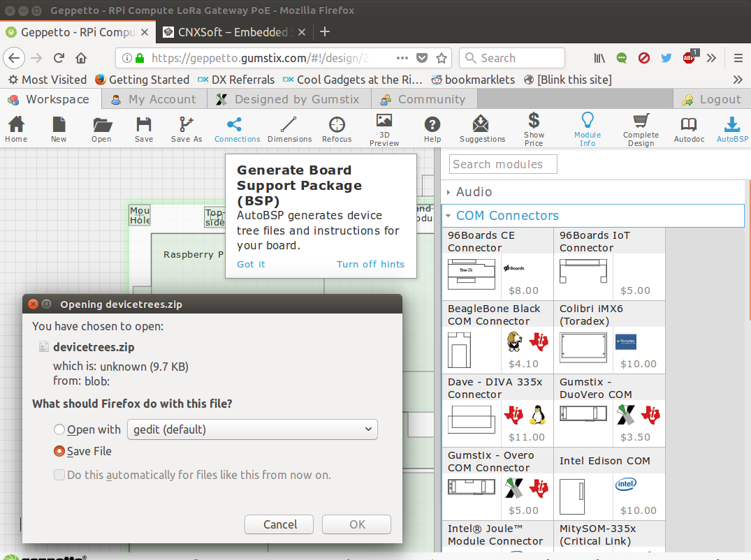Open page actions ellipsis menu
The image size is (751, 560).
(402, 58)
